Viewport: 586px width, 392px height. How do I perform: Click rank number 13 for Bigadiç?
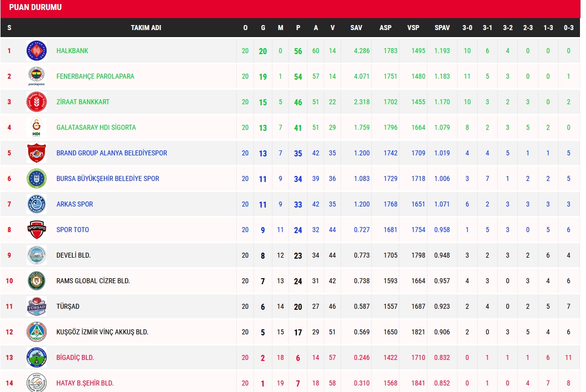click(10, 357)
